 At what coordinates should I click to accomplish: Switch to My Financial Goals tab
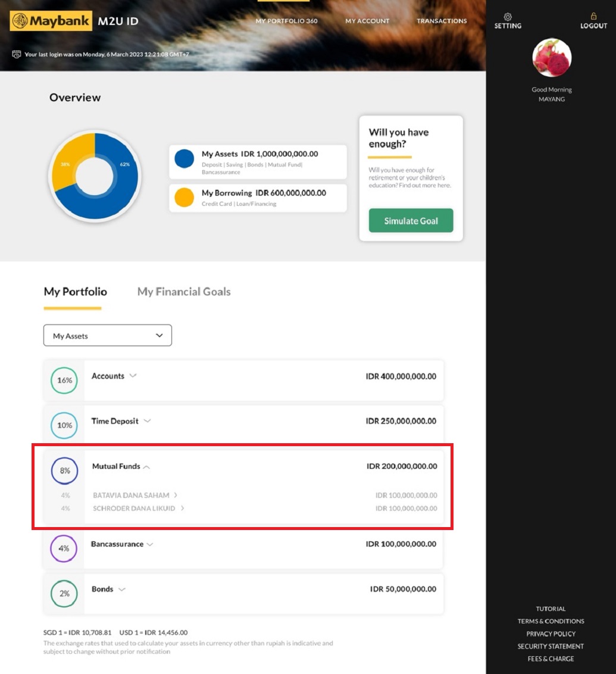pyautogui.click(x=184, y=291)
